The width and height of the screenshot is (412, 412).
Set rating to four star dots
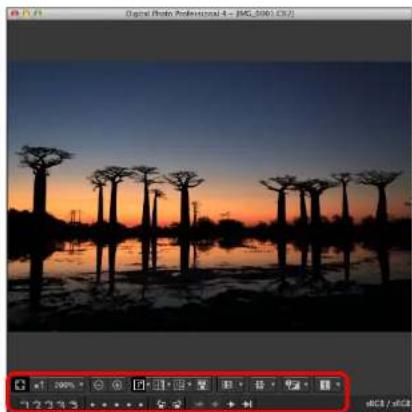click(129, 405)
